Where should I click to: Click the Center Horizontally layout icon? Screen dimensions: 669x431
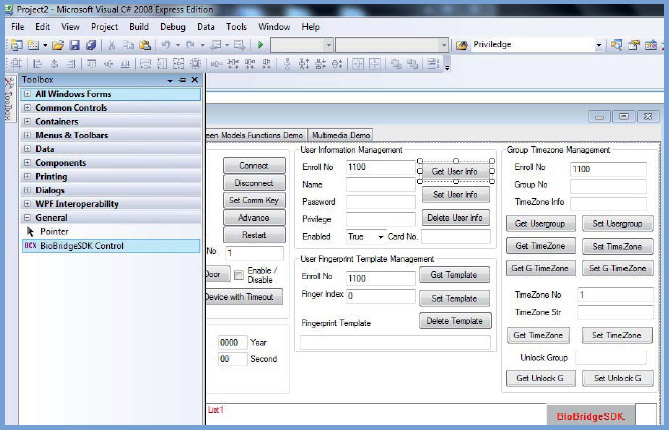(358, 64)
